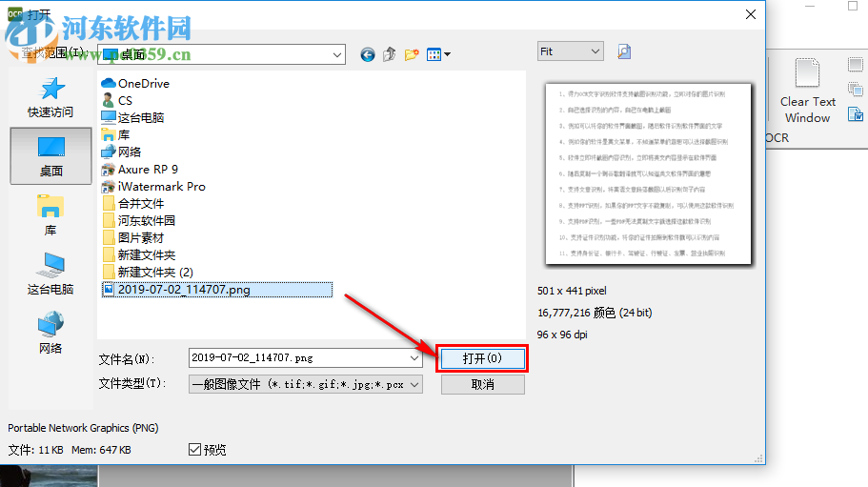Open the 文件类型 dropdown
The width and height of the screenshot is (868, 487).
[306, 385]
